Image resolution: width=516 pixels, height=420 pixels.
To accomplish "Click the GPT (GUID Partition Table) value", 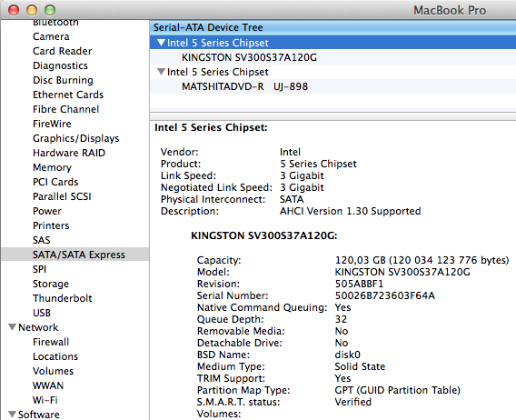I will click(397, 390).
